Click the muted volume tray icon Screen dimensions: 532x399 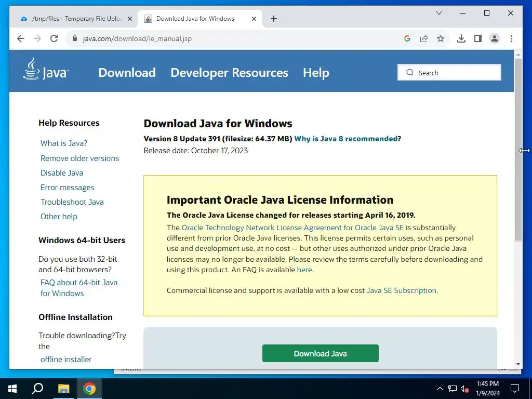465,389
